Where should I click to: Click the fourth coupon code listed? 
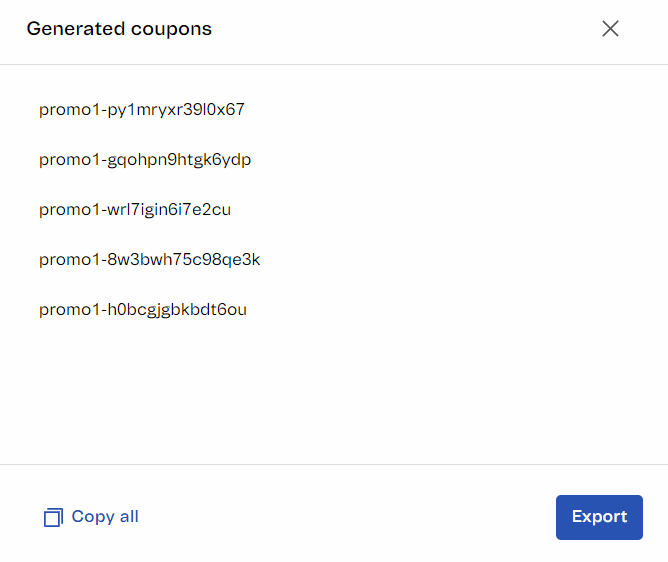[150, 260]
